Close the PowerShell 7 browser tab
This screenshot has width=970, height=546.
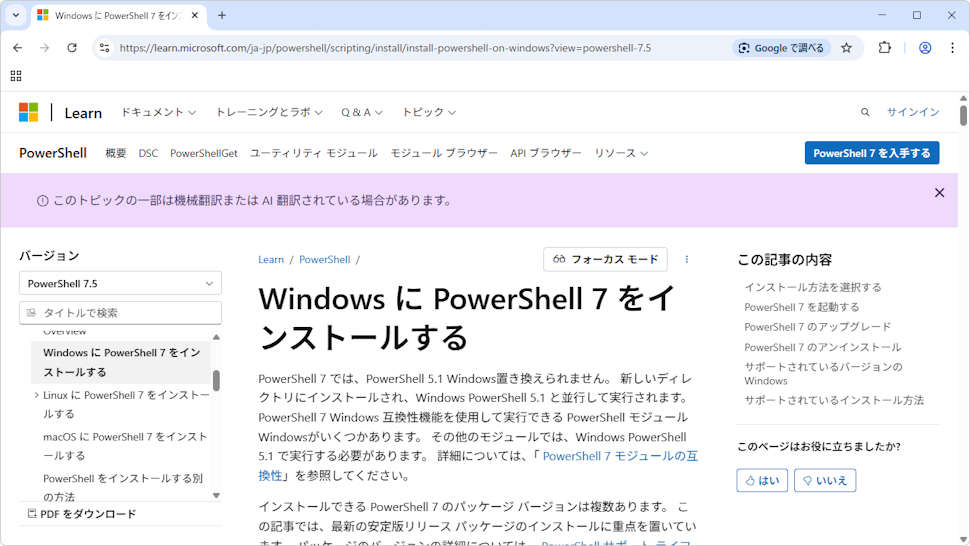tap(195, 15)
